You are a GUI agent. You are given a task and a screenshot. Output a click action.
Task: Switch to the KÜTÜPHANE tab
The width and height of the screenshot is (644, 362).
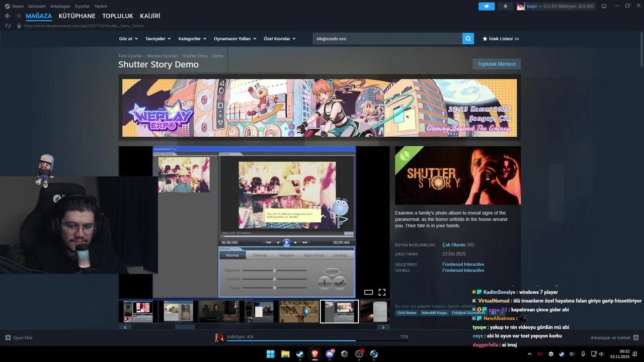pyautogui.click(x=77, y=16)
